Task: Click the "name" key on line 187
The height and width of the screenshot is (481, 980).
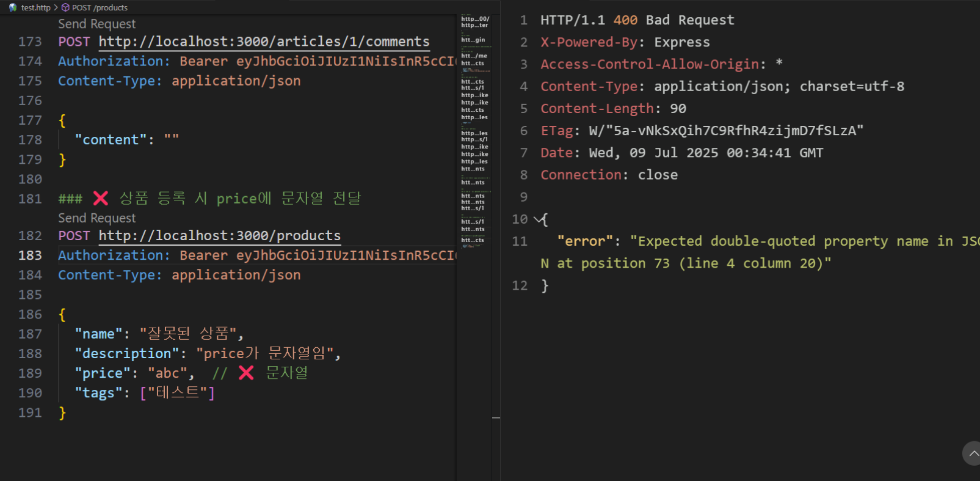Action: (x=98, y=334)
